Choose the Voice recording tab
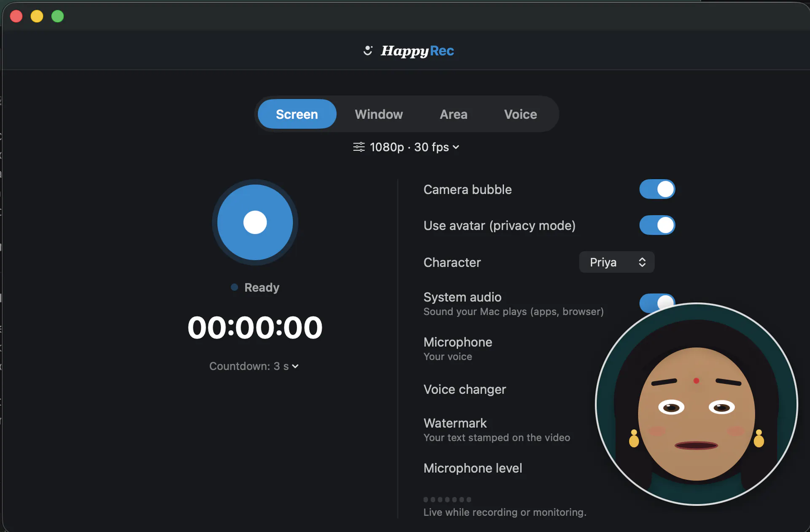The width and height of the screenshot is (810, 532). (x=520, y=114)
